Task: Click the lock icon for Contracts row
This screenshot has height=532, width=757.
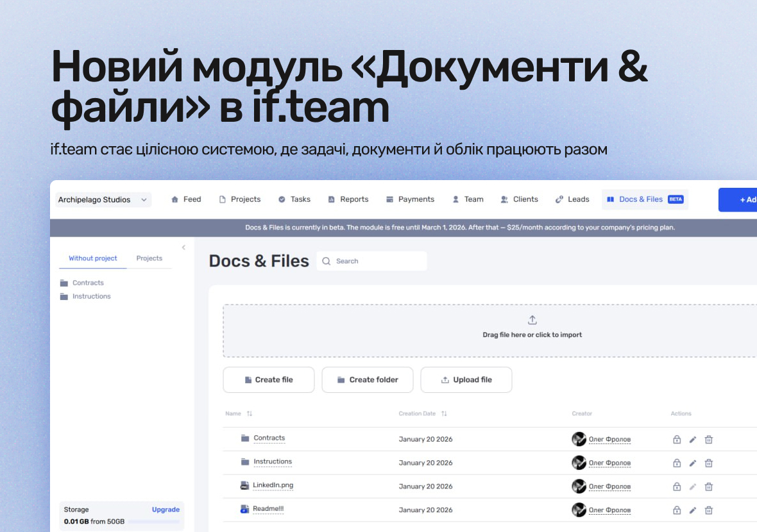Action: pyautogui.click(x=677, y=440)
